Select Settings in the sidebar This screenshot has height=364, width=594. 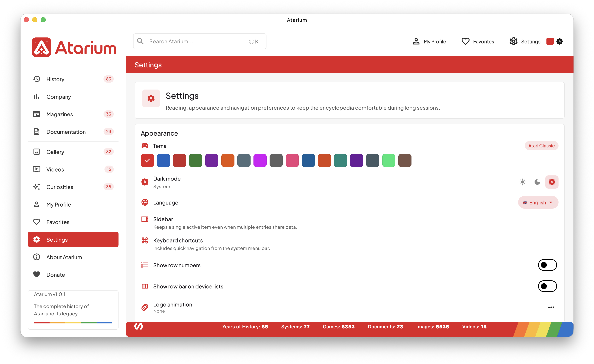(73, 239)
